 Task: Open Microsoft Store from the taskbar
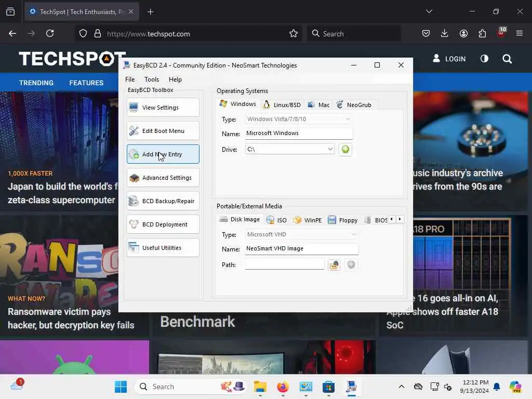tap(328, 387)
